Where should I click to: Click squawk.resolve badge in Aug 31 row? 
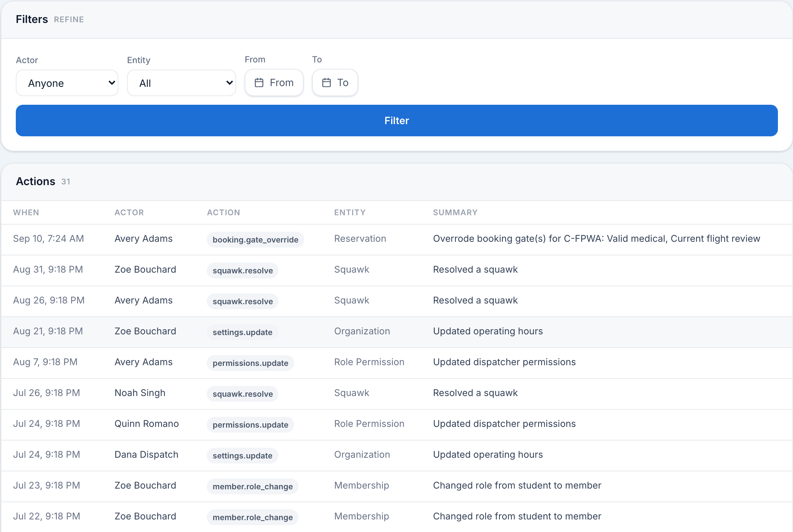tap(243, 270)
